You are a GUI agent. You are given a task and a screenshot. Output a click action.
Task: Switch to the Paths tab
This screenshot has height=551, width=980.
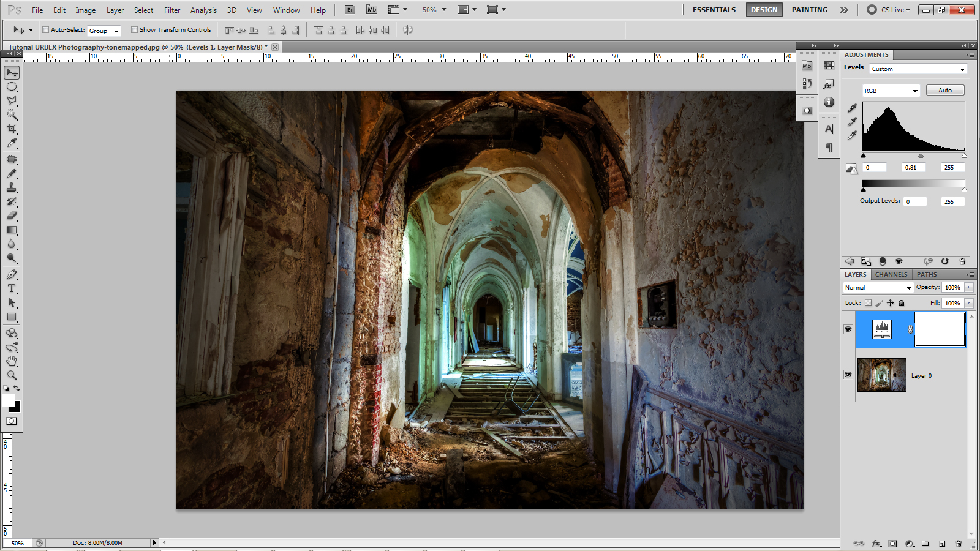[927, 275]
